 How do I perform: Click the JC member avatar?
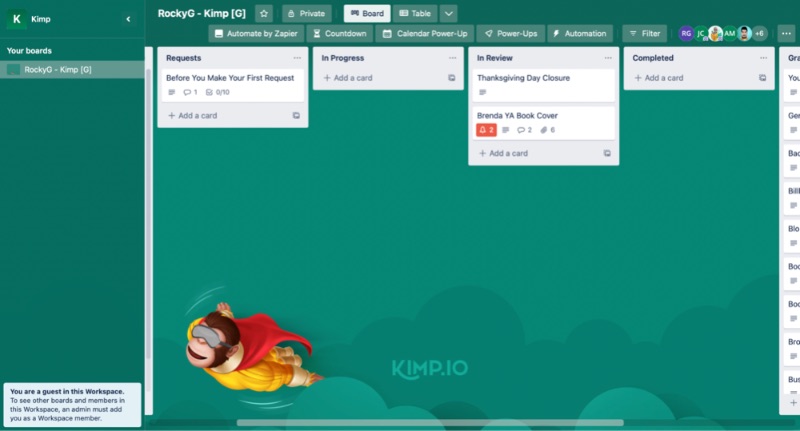[701, 34]
